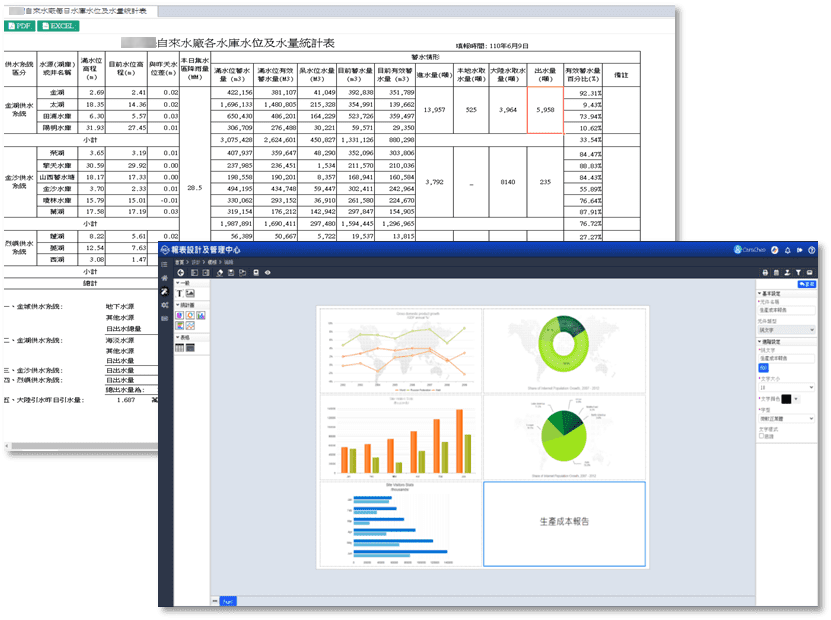Click the eye preview icon

click(267, 272)
